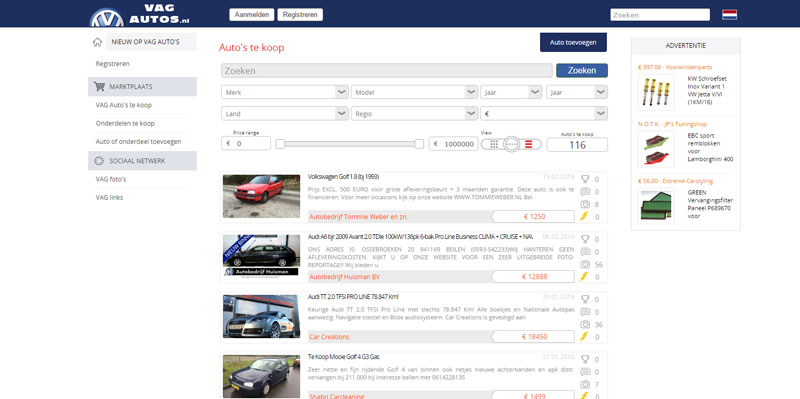This screenshot has height=399, width=800.
Task: Open the Merk dropdown
Action: 285,92
